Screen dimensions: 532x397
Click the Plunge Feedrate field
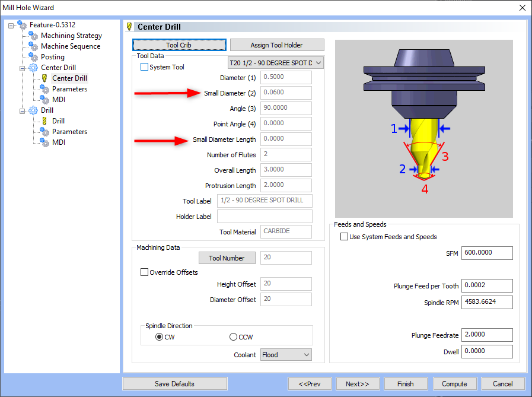(487, 335)
